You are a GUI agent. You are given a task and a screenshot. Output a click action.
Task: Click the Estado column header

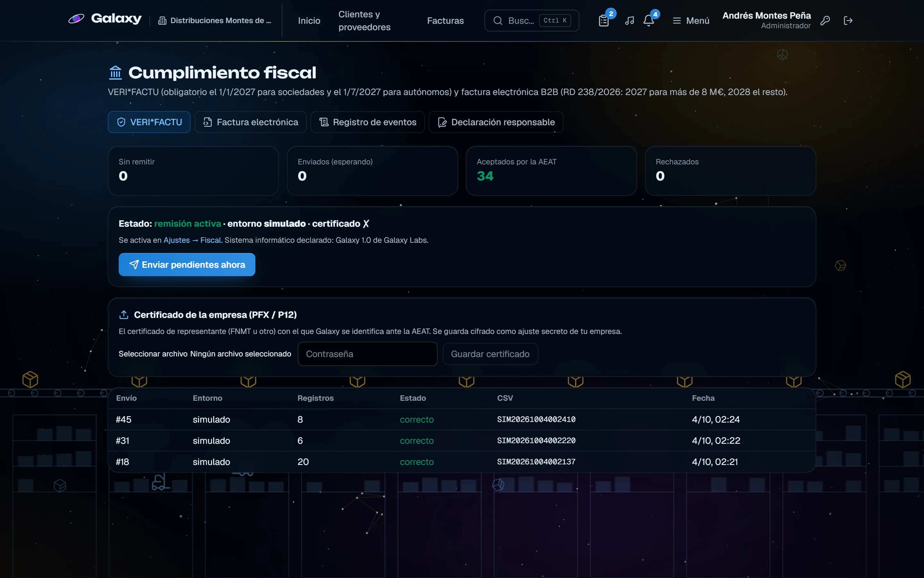(413, 398)
